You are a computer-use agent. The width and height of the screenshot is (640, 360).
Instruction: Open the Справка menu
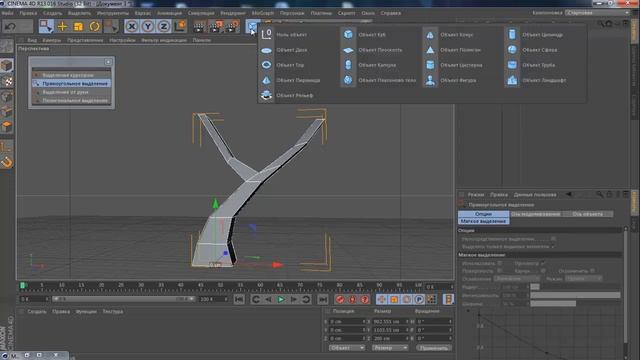[x=391, y=13]
